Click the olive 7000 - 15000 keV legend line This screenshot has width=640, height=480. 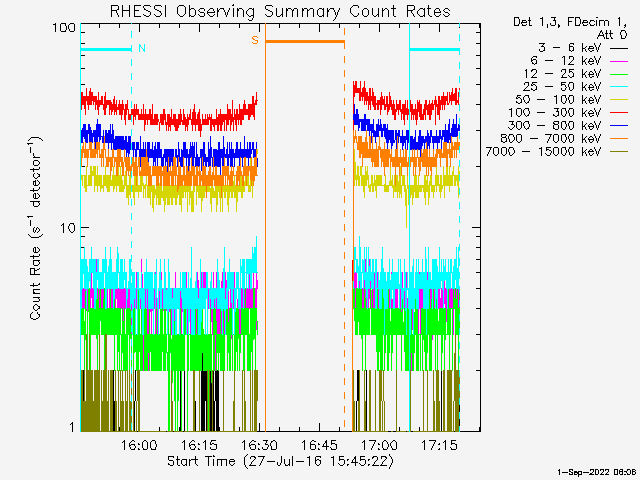pos(619,152)
